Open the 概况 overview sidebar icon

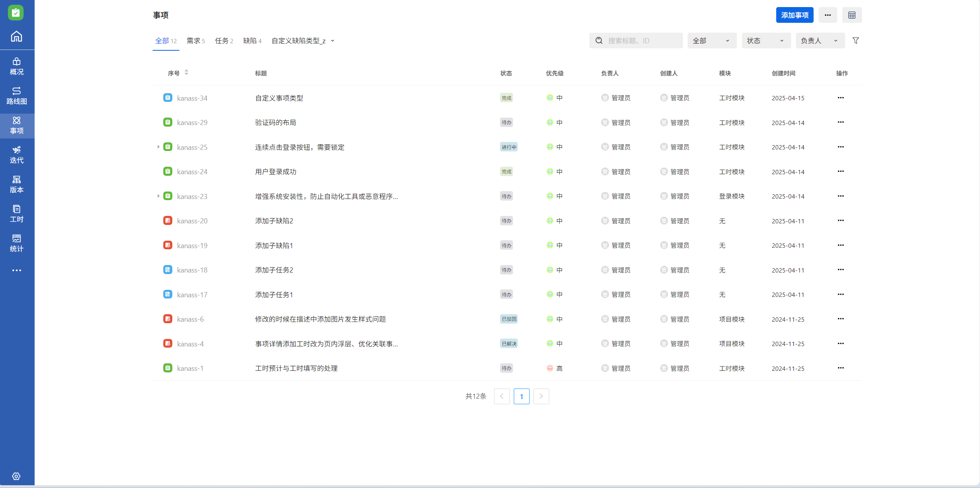coord(17,66)
